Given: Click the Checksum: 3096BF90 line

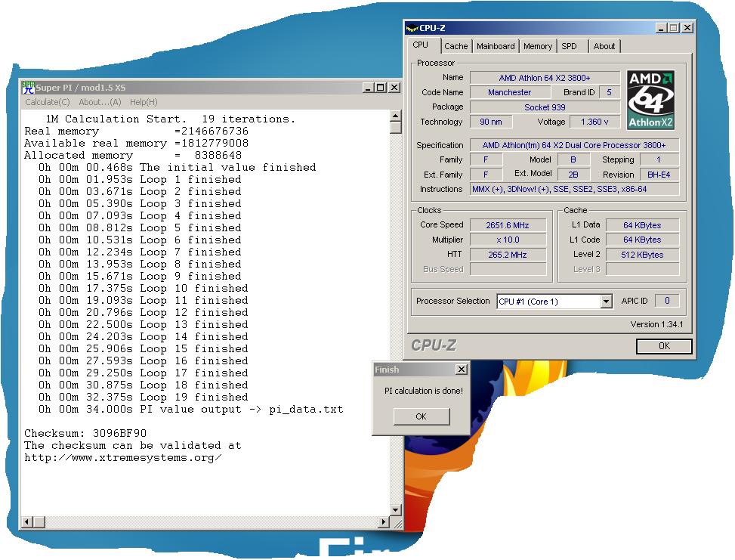Looking at the screenshot, I should coord(85,433).
